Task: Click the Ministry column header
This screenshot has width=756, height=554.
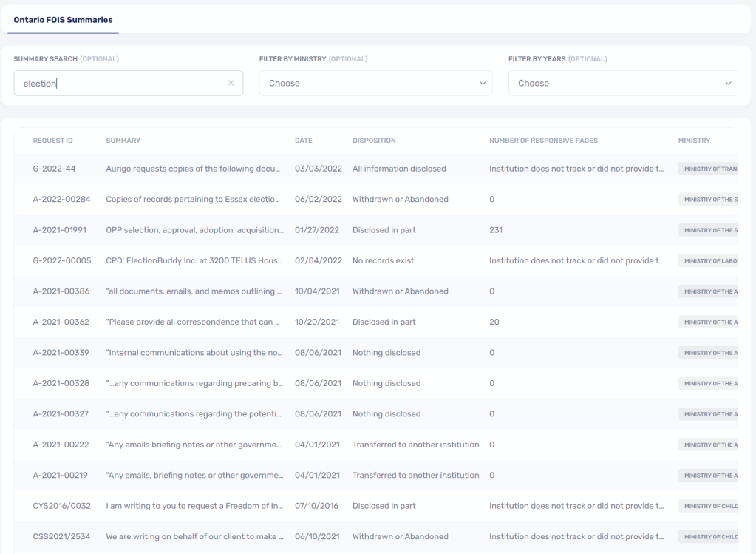Action: coord(694,141)
